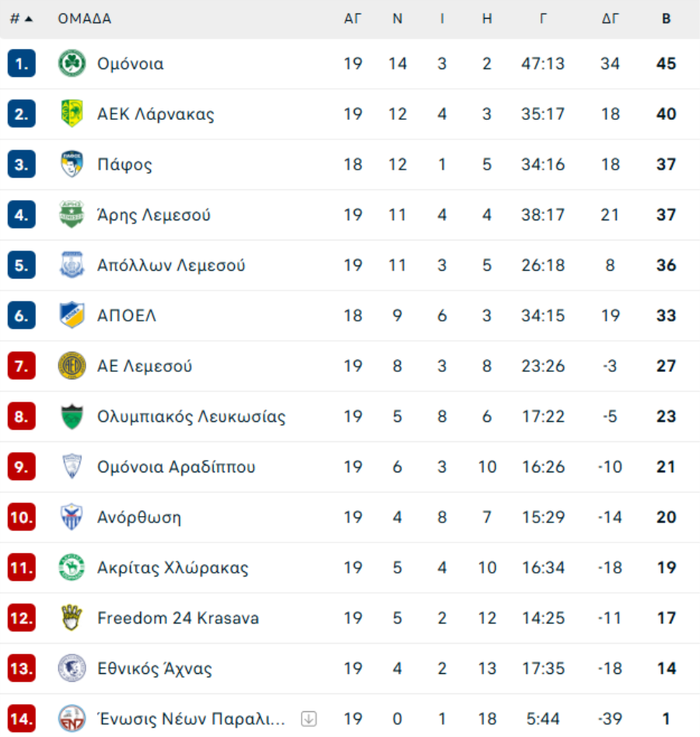Click the blue position 1 badge

point(22,64)
